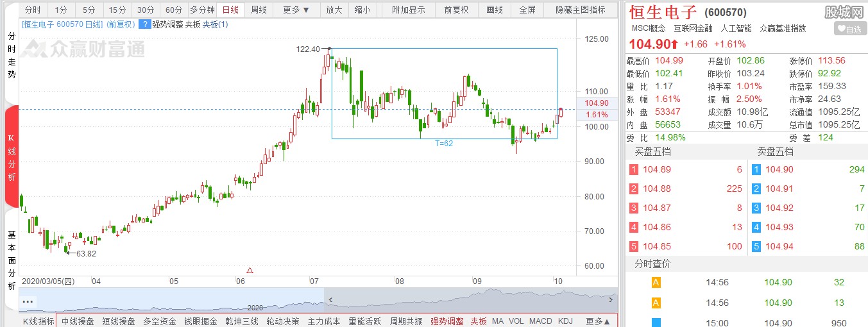Toggle 前复权 price adjustment
868x327 pixels.
point(456,10)
